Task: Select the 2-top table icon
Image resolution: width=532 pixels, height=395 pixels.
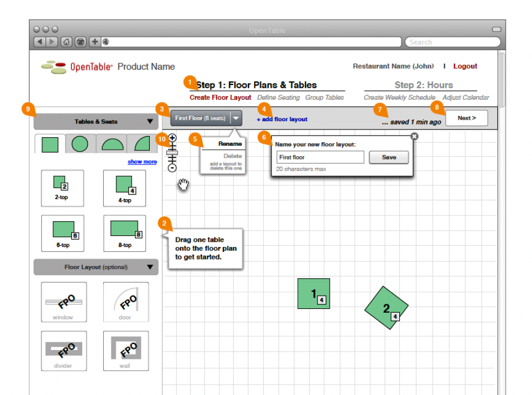Action: pos(62,188)
